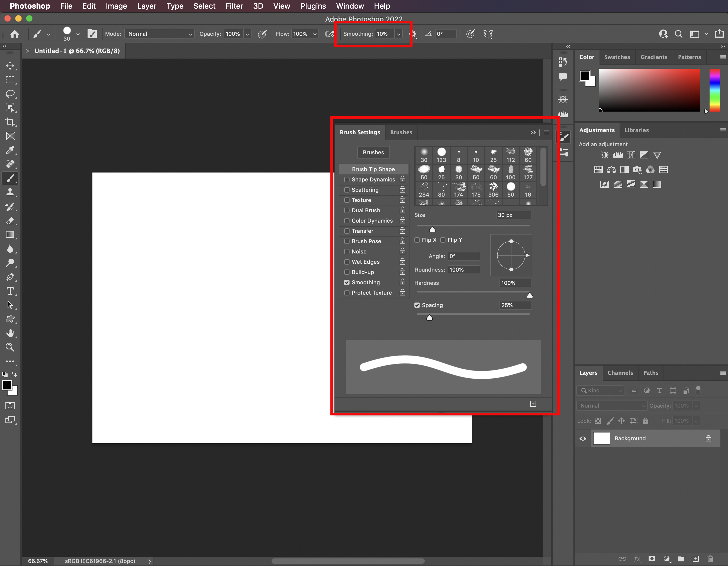Open the Levels adjustment
The image size is (728, 566).
617,155
